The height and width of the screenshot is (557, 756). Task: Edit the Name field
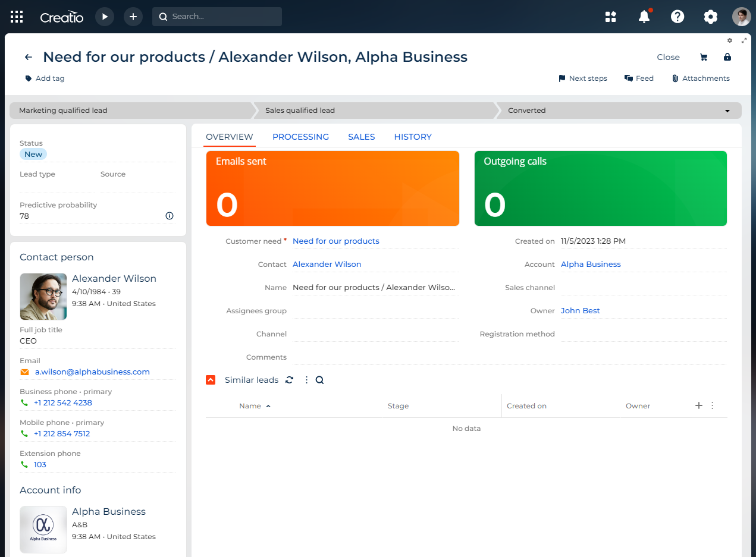click(375, 288)
